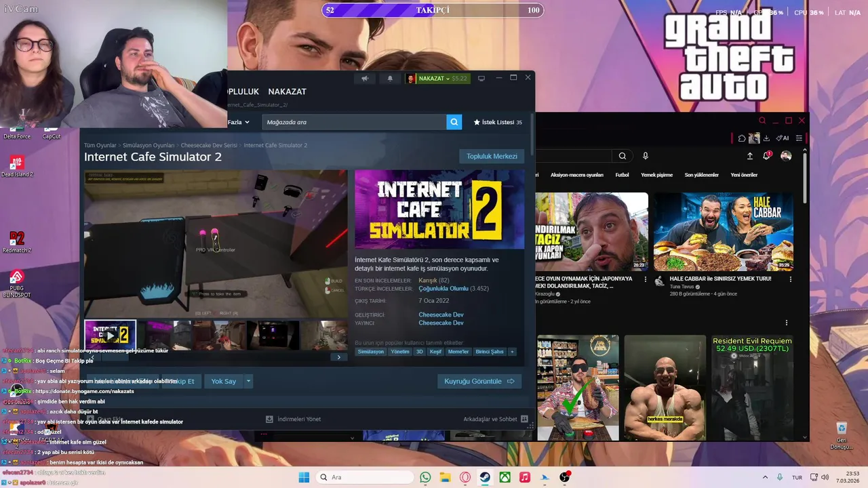Open İstek Listesi wishlist link

point(498,122)
